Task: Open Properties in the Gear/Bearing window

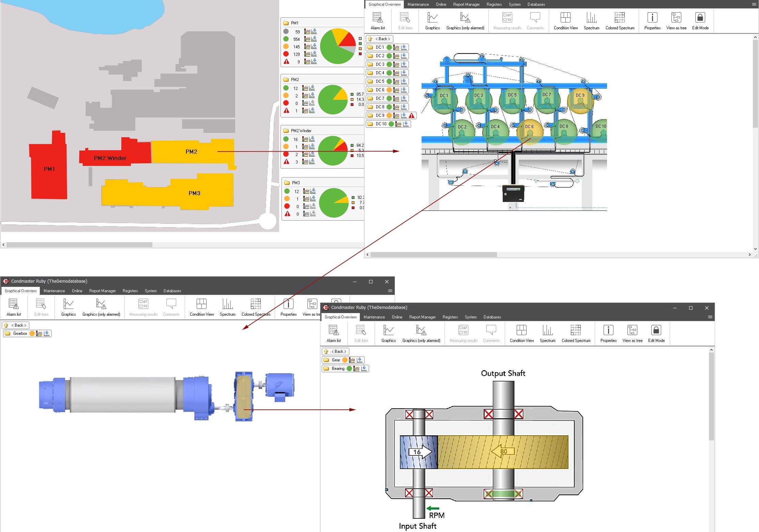Action: coord(608,333)
